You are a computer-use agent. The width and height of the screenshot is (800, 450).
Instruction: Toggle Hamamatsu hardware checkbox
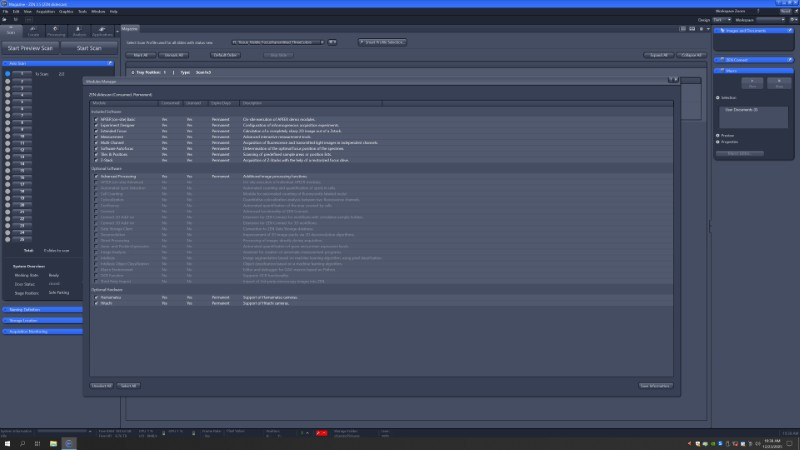tap(97, 297)
